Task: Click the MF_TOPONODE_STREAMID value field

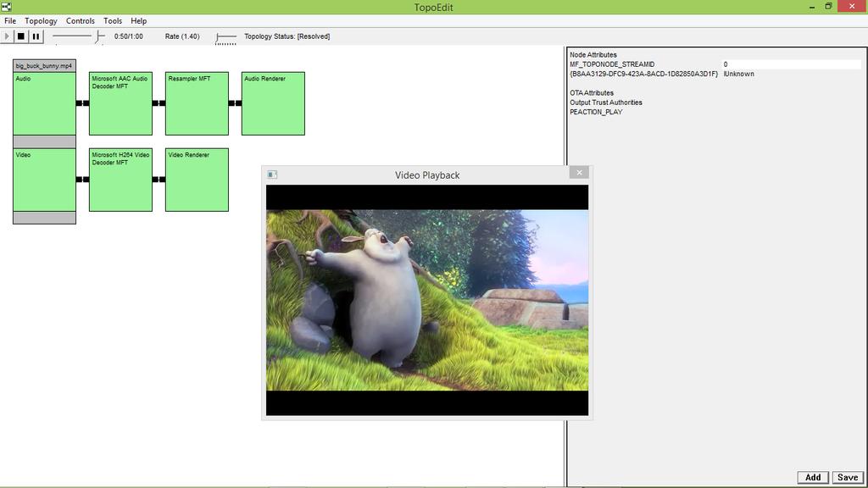Action: tap(792, 64)
